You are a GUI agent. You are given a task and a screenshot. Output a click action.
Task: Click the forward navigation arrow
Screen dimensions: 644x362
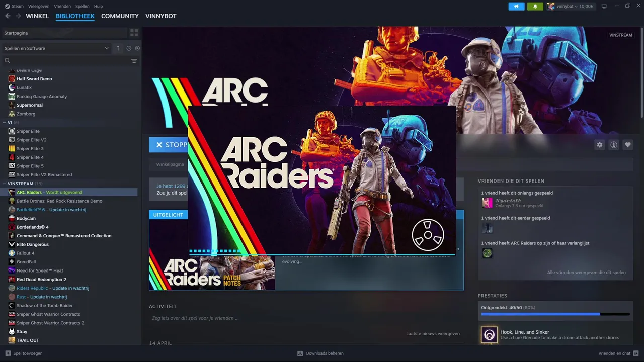point(18,16)
